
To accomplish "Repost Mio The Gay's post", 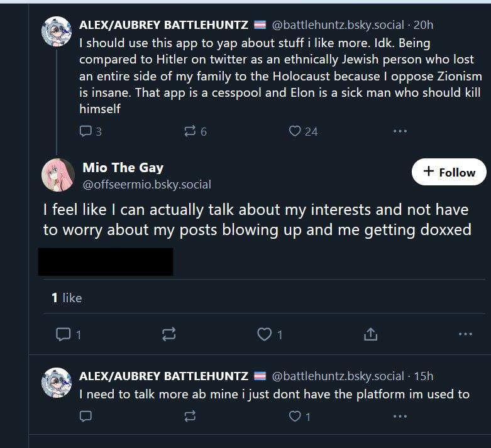I will tap(168, 334).
